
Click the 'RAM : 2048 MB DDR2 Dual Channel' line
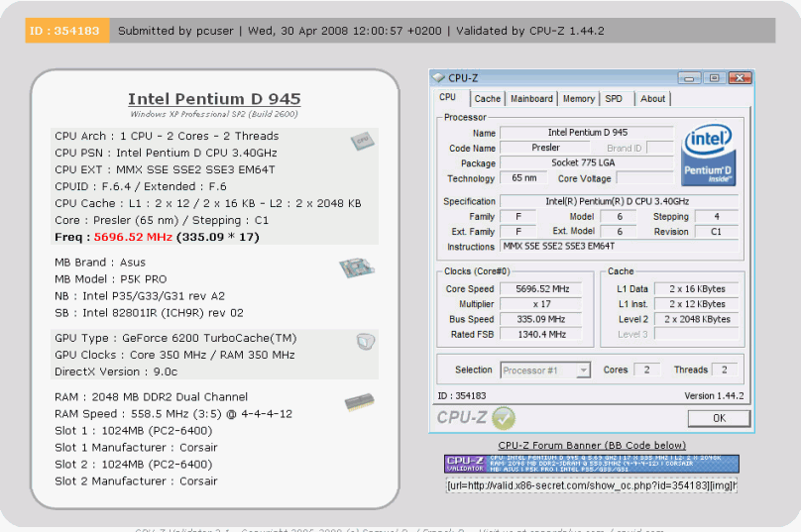point(152,397)
